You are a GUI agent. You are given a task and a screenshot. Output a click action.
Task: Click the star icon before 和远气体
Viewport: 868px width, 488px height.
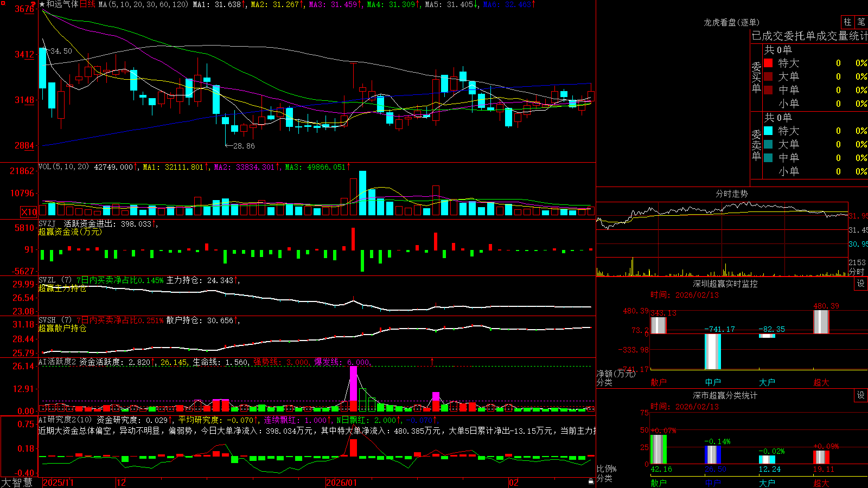pyautogui.click(x=42, y=4)
